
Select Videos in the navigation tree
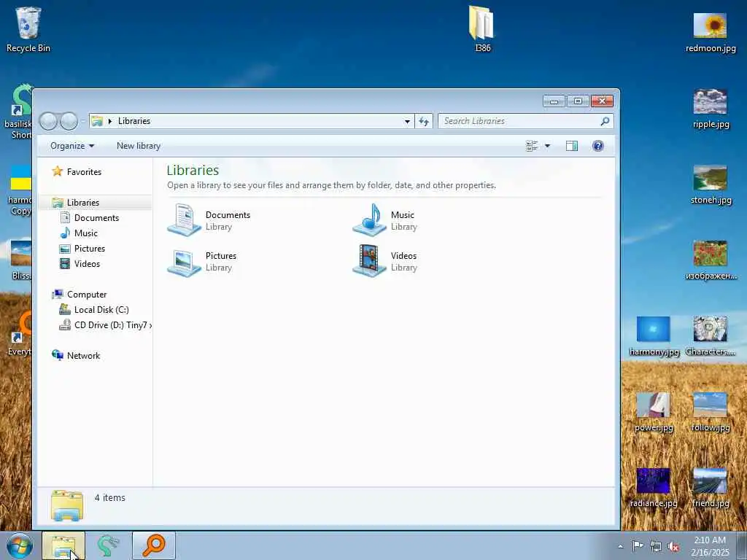[80, 263]
